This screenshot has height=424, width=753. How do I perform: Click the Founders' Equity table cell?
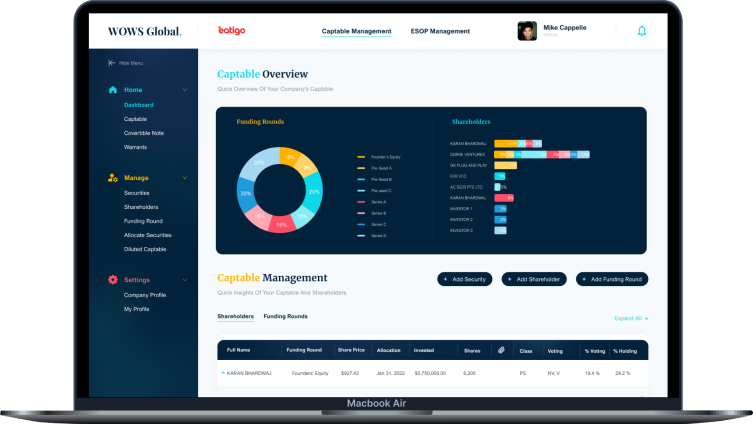(310, 373)
